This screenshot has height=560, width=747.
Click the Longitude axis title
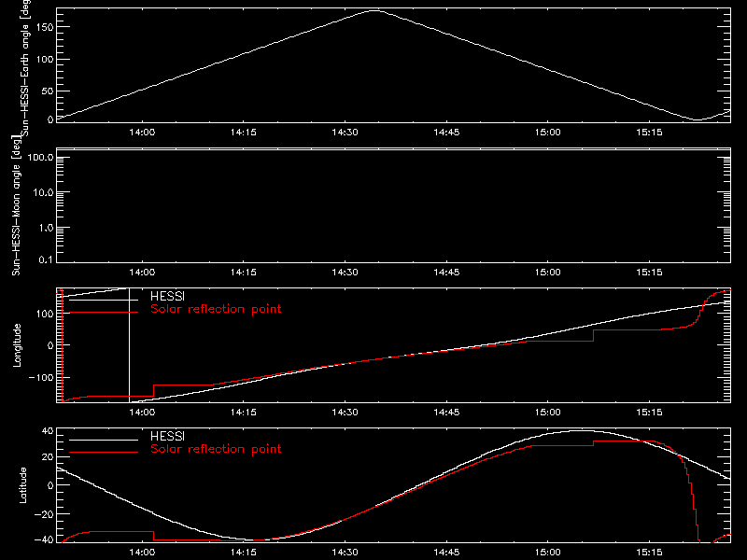tap(17, 345)
